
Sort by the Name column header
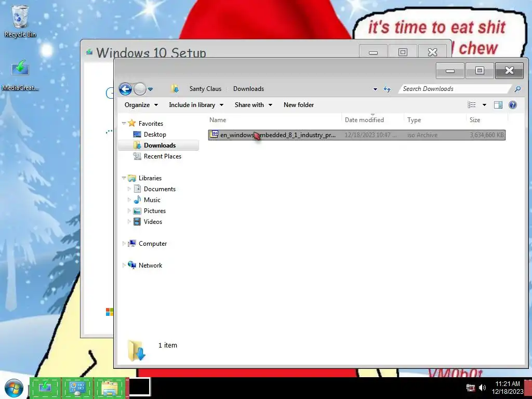tap(274, 120)
